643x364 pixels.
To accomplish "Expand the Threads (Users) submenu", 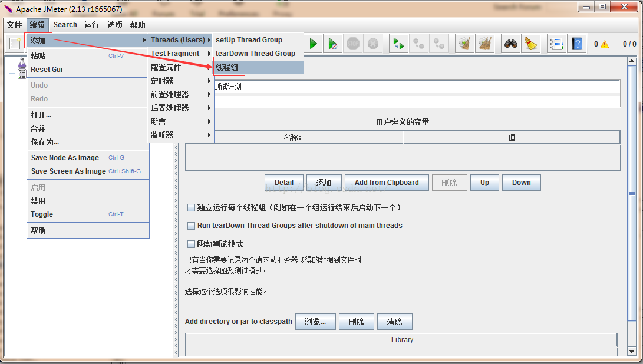I will point(180,40).
